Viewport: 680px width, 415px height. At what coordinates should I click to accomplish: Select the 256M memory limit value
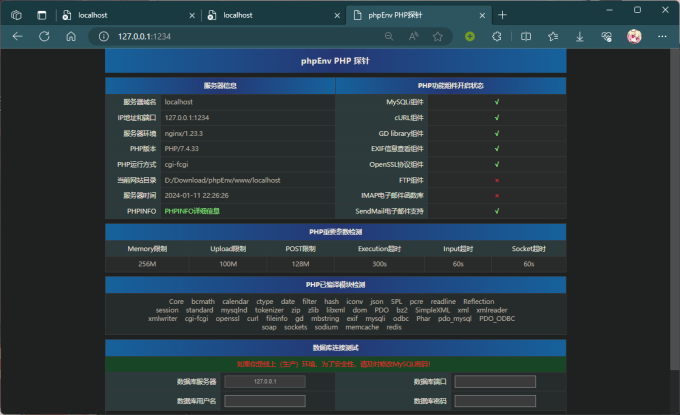tap(147, 264)
